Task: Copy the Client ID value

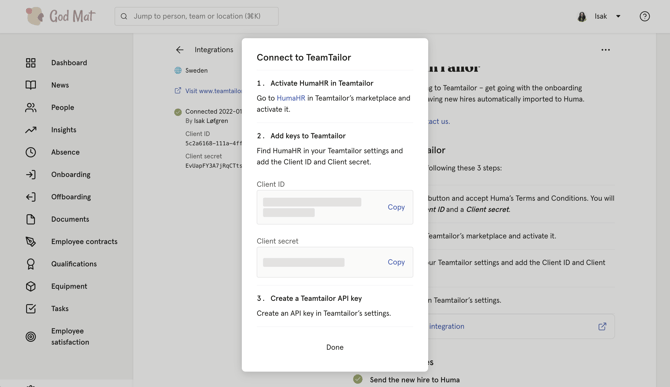Action: (x=396, y=207)
